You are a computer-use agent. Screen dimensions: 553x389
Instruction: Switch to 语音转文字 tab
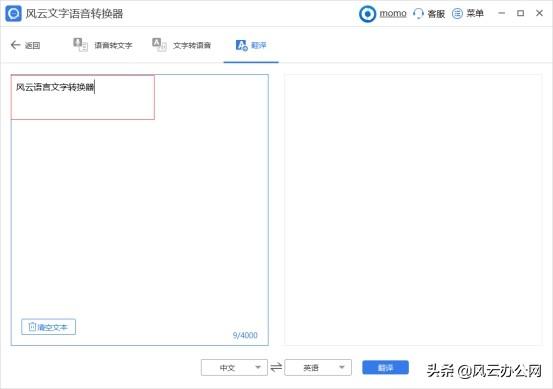113,45
